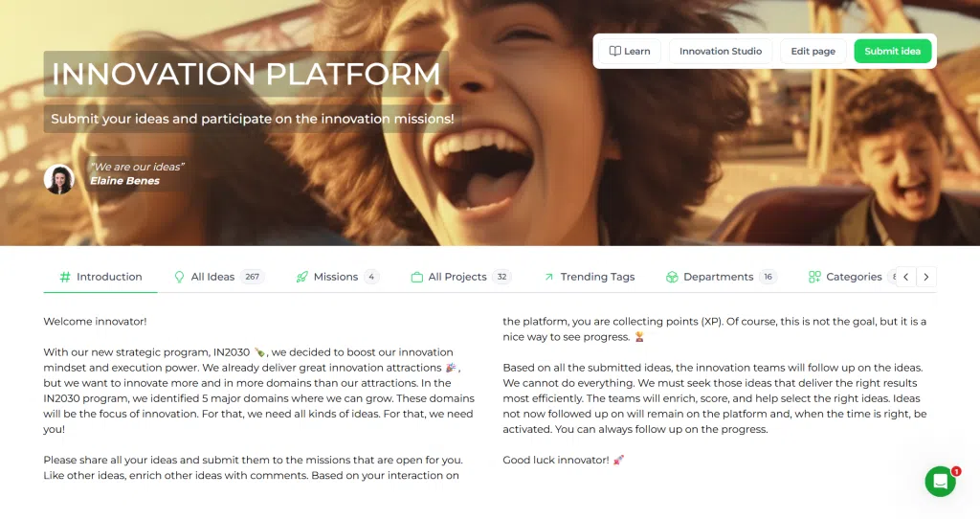Open the Missions tab
The width and height of the screenshot is (980, 519).
point(338,277)
